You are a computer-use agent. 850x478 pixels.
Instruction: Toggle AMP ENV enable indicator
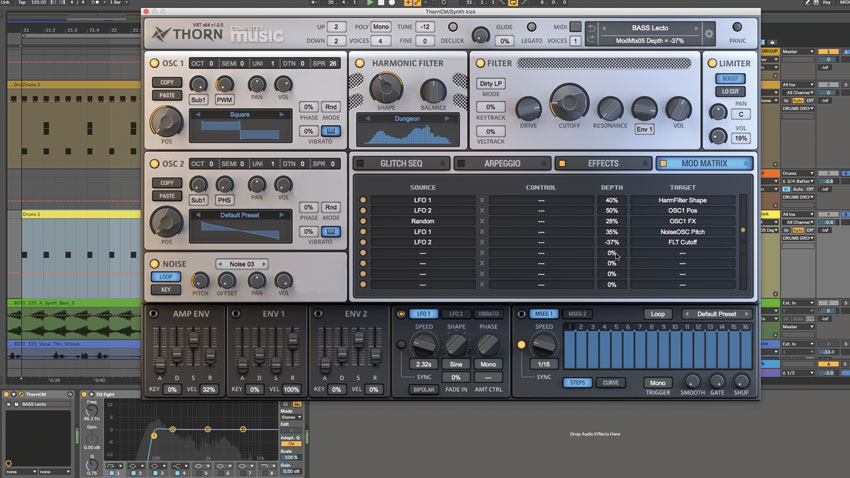(153, 314)
